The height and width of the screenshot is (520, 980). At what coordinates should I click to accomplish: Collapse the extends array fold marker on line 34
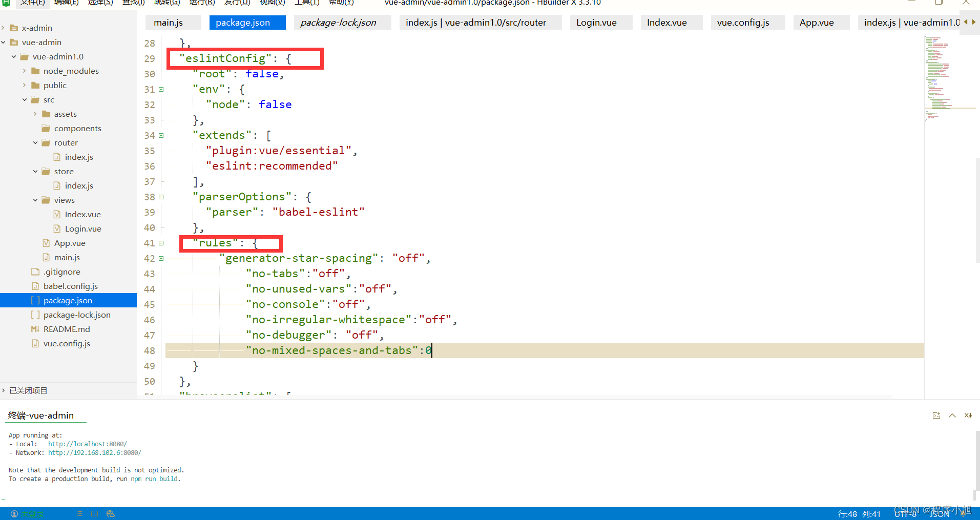pos(161,135)
